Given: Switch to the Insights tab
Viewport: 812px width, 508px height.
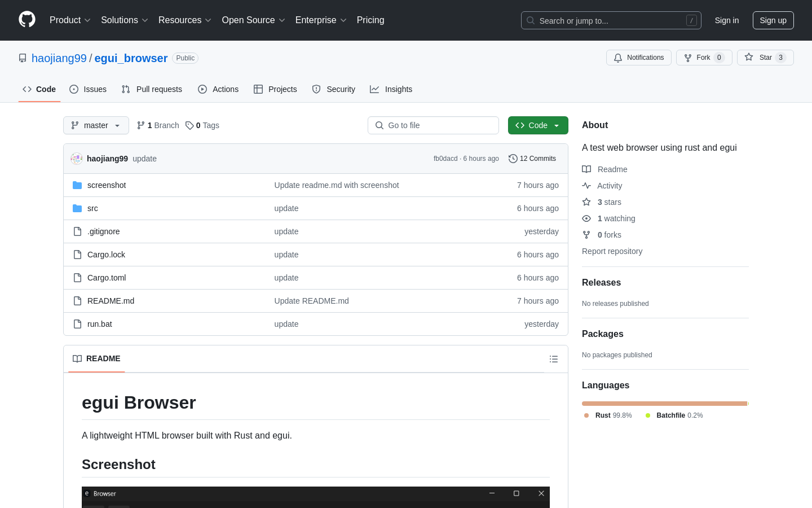Looking at the screenshot, I should click(x=391, y=89).
